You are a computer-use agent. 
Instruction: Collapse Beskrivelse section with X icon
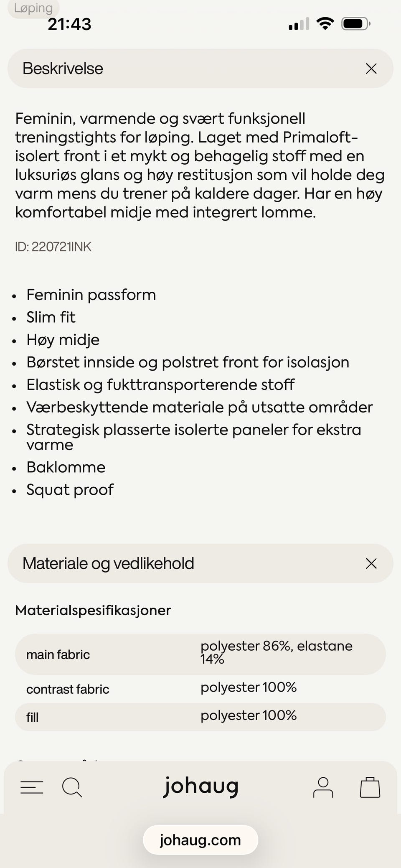click(x=371, y=69)
